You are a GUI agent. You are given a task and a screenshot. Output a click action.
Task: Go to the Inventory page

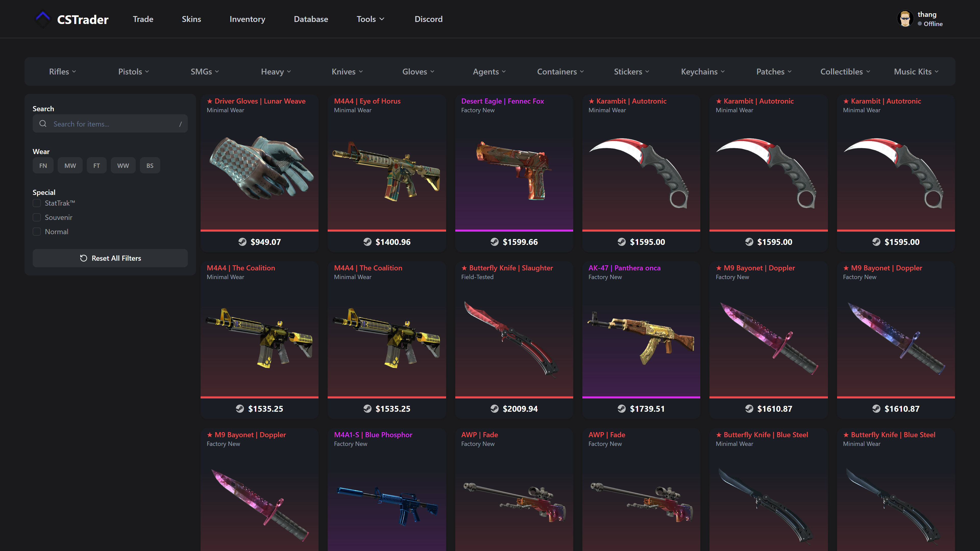pyautogui.click(x=247, y=19)
